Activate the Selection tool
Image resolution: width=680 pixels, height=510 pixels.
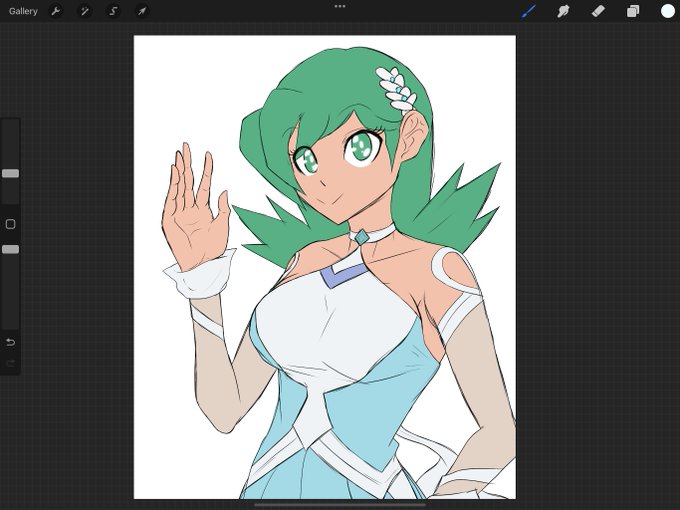pyautogui.click(x=113, y=11)
